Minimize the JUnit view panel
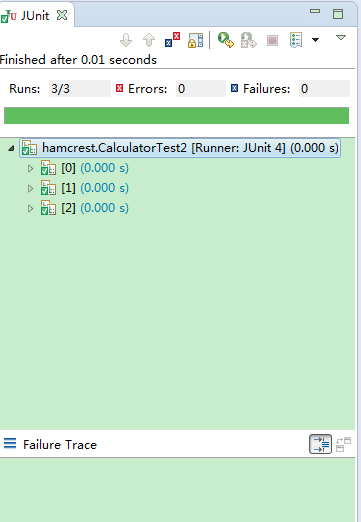 click(315, 11)
